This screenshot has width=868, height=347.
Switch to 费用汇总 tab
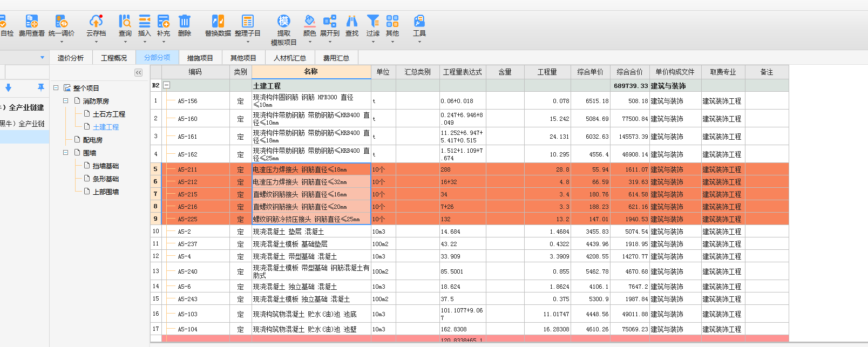point(336,58)
